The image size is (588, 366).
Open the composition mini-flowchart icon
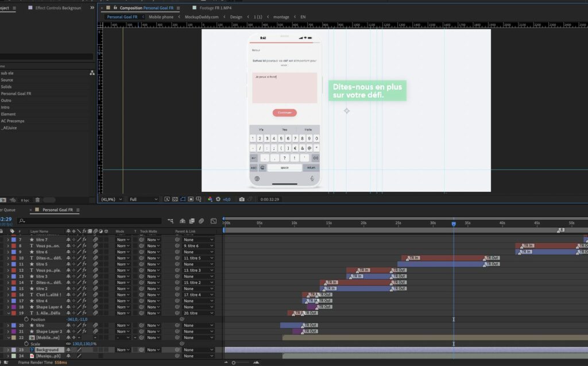[x=171, y=221]
